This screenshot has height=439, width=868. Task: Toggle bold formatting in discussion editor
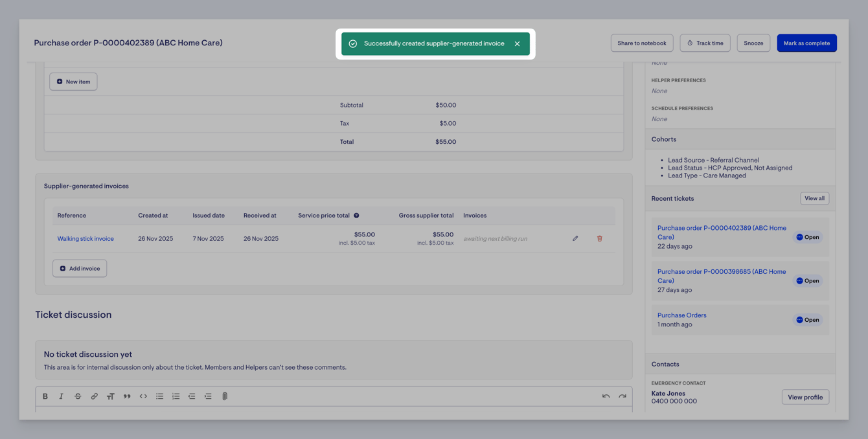point(45,396)
